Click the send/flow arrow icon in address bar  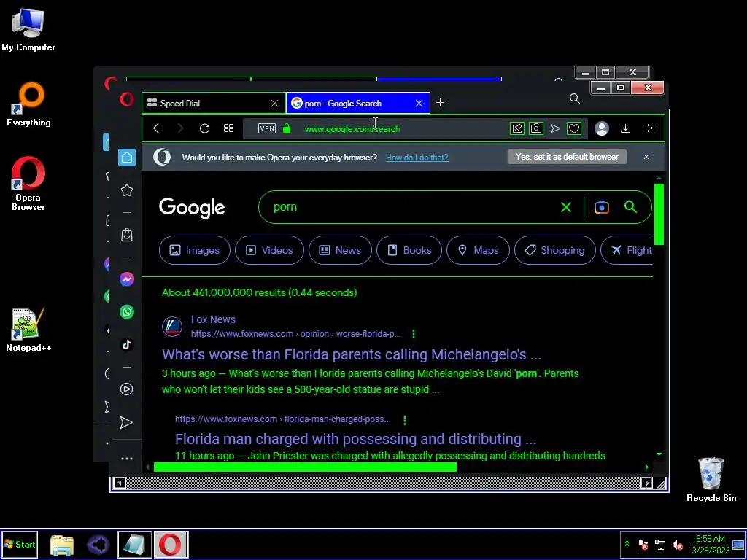tap(555, 128)
